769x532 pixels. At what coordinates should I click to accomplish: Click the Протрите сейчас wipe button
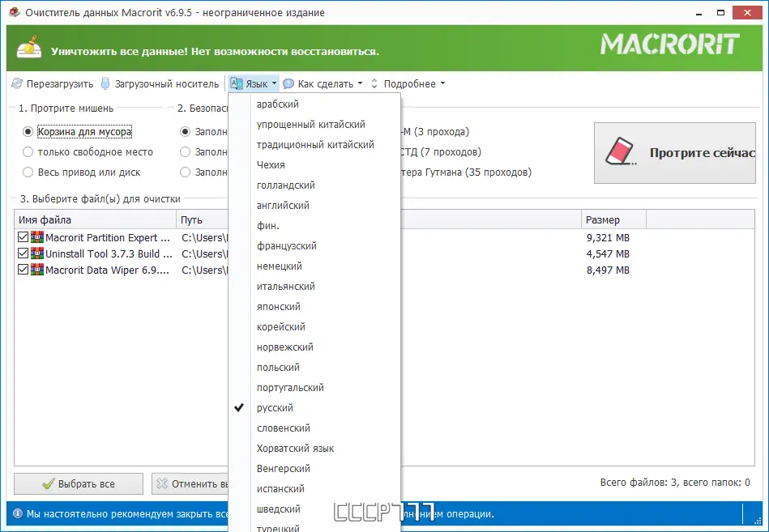675,153
